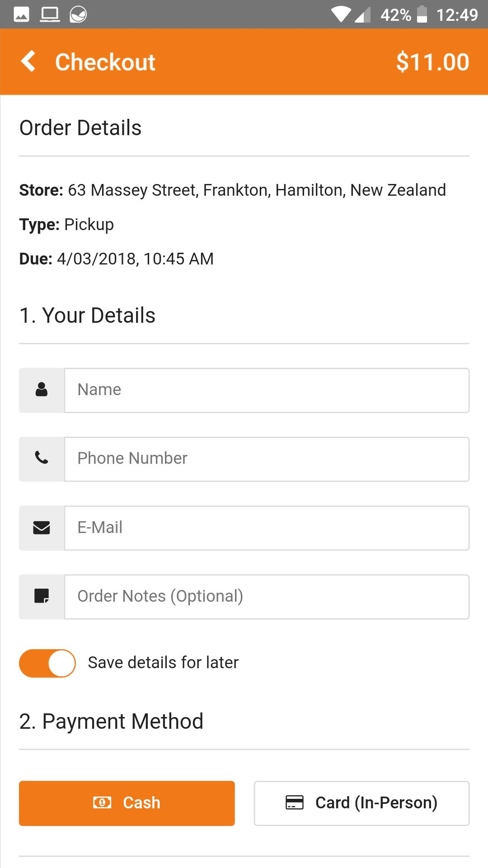488x868 pixels.
Task: Click the envelope icon beside E-Mail
Action: coord(42,528)
